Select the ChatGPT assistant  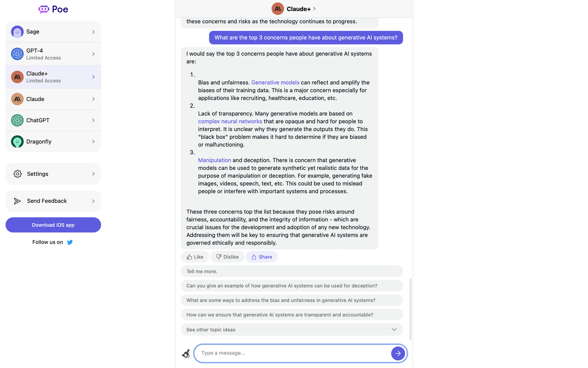tap(53, 120)
